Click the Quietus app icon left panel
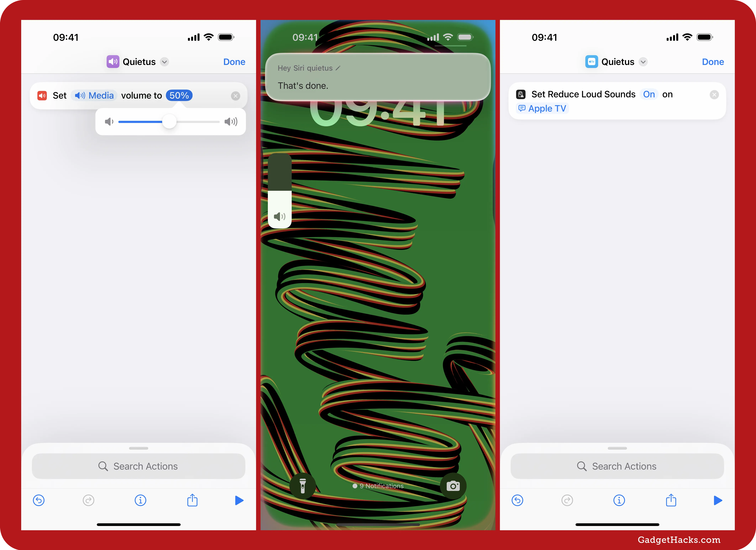756x550 pixels. click(113, 61)
